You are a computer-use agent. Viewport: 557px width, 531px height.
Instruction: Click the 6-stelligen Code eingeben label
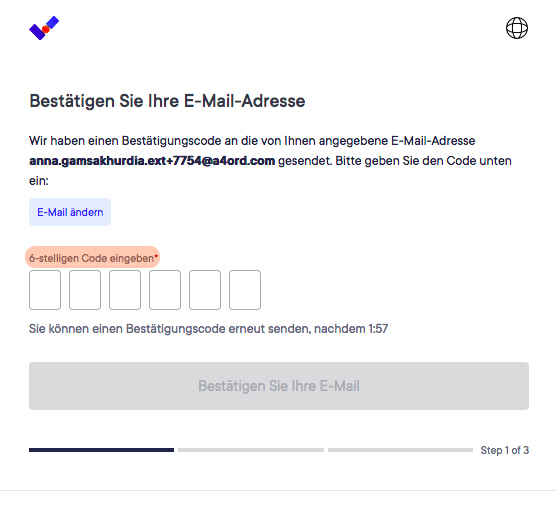coord(92,258)
